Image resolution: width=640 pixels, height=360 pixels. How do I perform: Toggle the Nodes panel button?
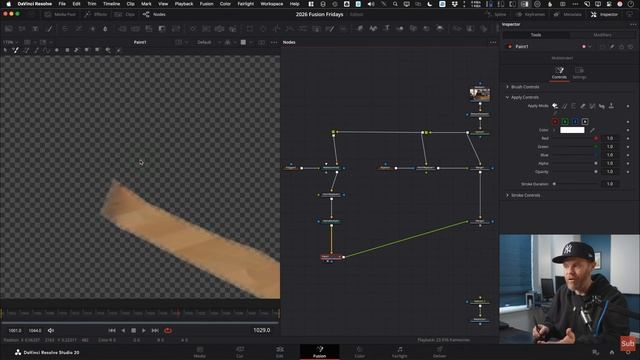point(154,14)
